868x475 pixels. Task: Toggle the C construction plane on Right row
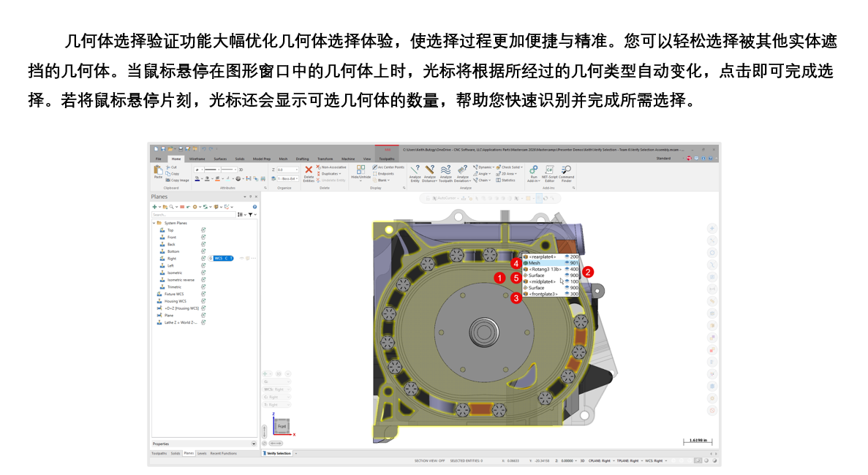tap(227, 258)
